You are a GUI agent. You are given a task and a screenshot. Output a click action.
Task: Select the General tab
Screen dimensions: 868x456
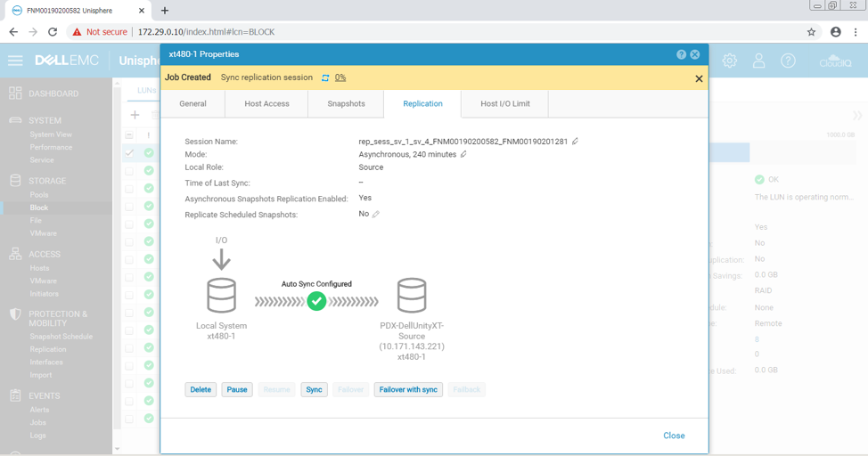(x=192, y=104)
